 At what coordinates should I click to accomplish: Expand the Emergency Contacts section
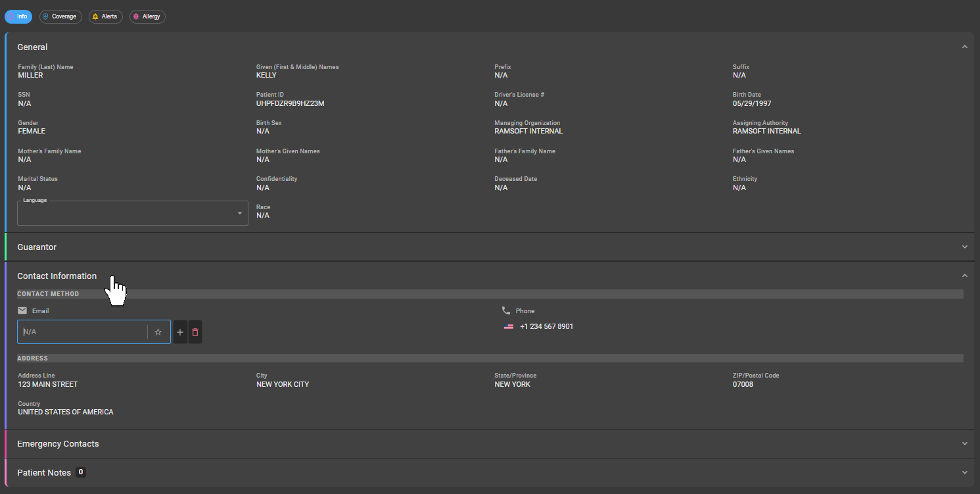(964, 444)
